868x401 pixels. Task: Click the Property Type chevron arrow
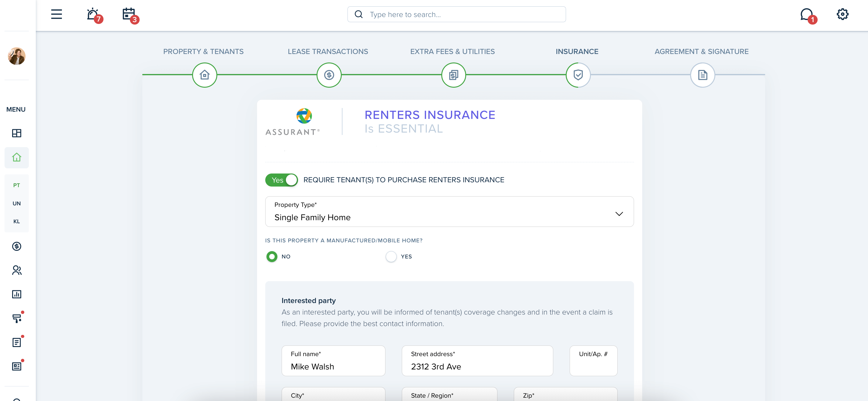pos(619,214)
